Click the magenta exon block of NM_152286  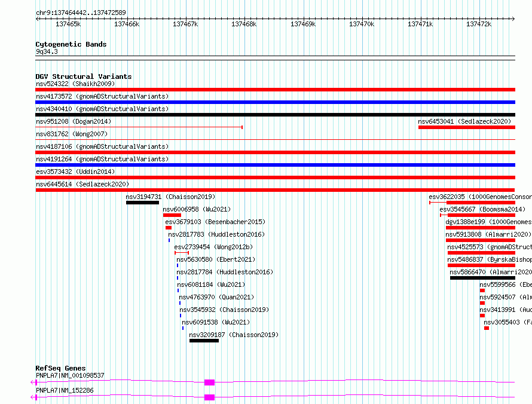pos(209,397)
